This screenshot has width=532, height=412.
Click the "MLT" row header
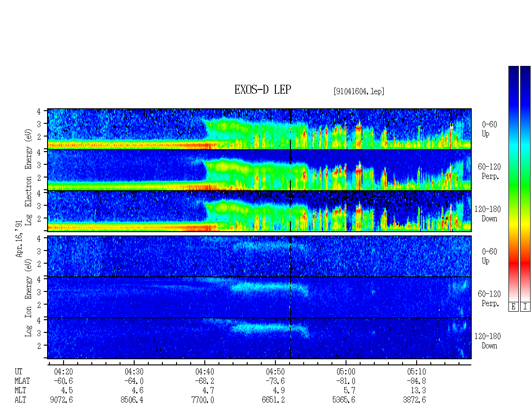tap(20, 391)
